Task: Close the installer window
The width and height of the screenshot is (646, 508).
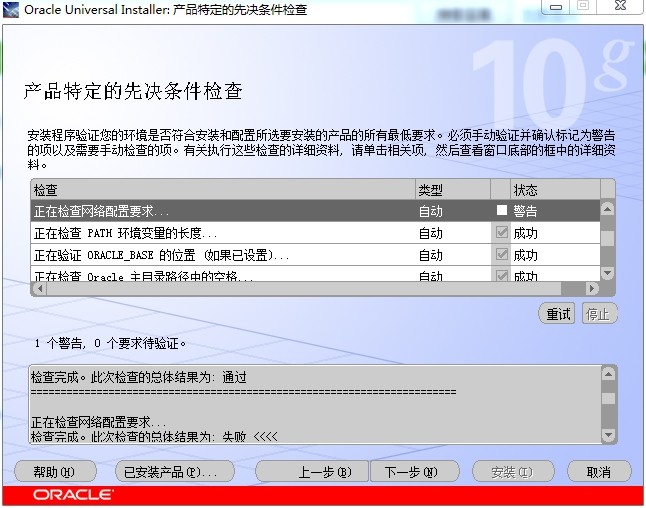Action: click(620, 6)
